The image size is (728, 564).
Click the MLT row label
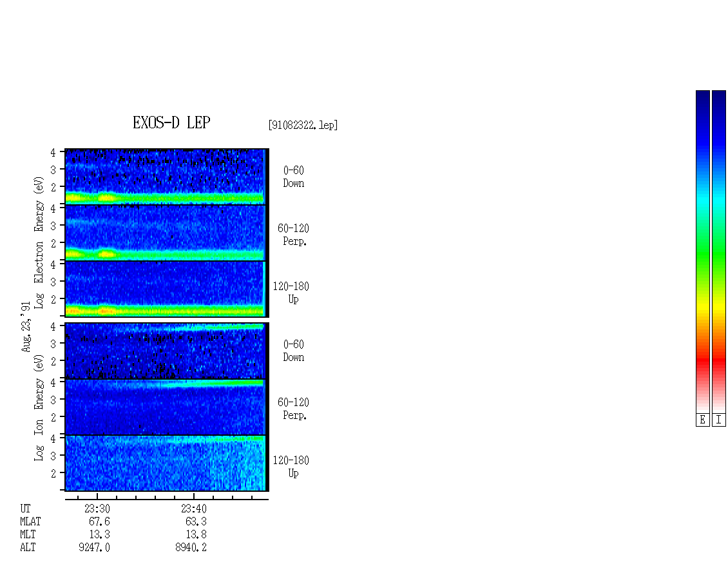point(28,535)
